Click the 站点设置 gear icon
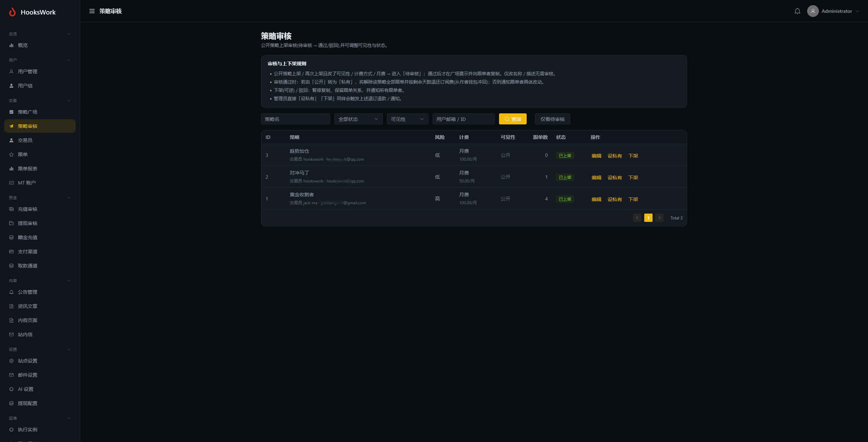The height and width of the screenshot is (442, 868). pos(11,361)
